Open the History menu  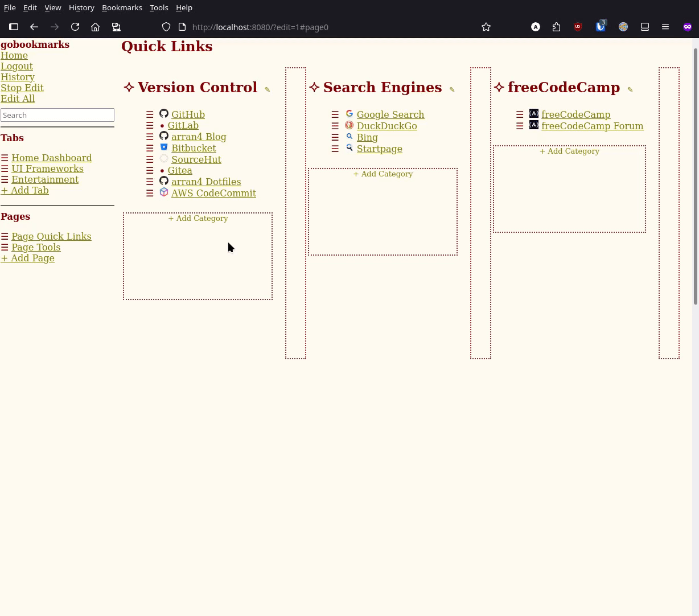click(81, 7)
